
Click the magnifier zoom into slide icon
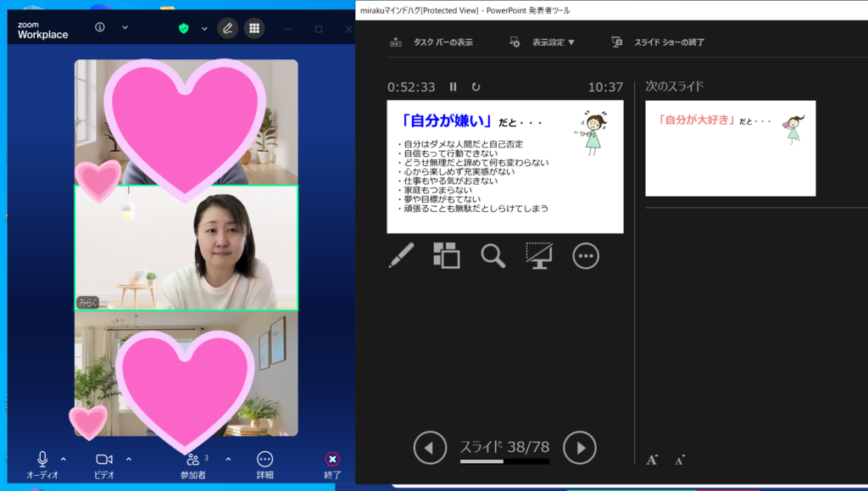[492, 255]
